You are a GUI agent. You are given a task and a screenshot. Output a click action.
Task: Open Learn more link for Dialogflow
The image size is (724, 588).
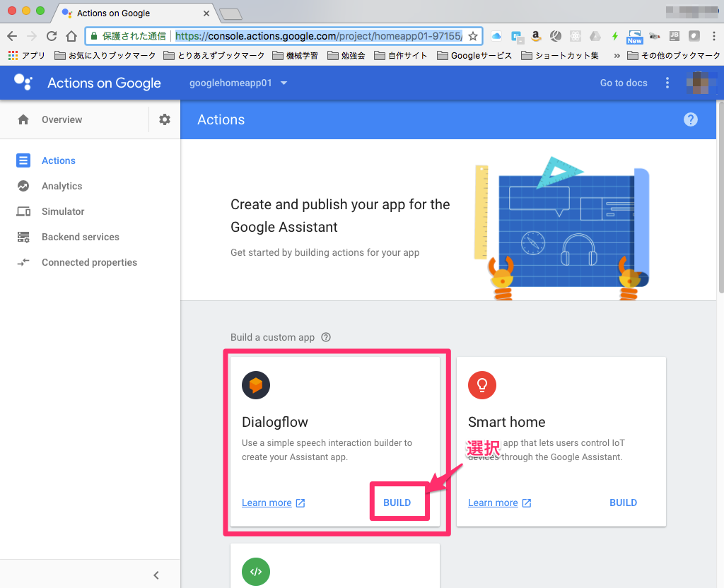tap(274, 502)
